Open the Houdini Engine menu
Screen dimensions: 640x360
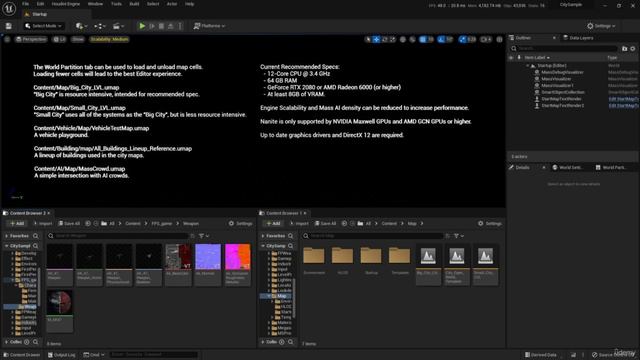click(x=66, y=4)
